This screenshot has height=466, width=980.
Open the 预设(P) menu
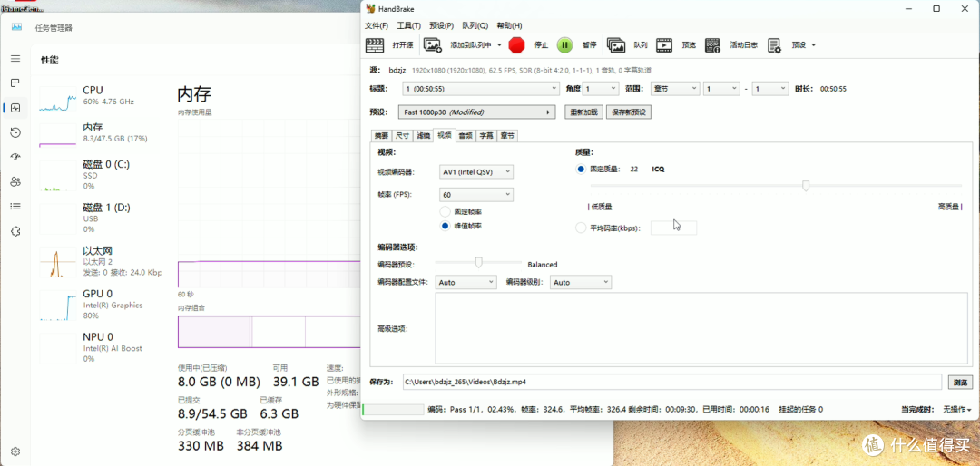pyautogui.click(x=441, y=25)
